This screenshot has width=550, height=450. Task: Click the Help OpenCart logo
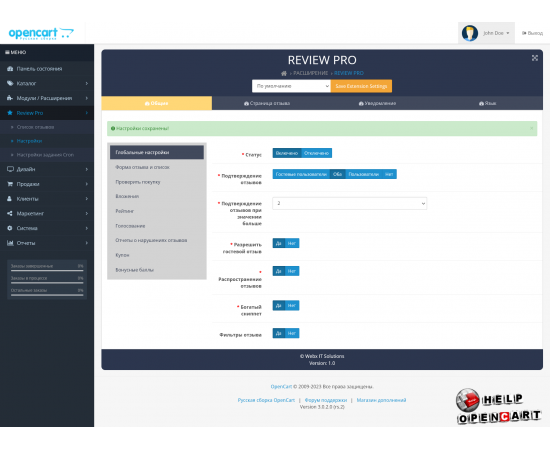click(498, 407)
